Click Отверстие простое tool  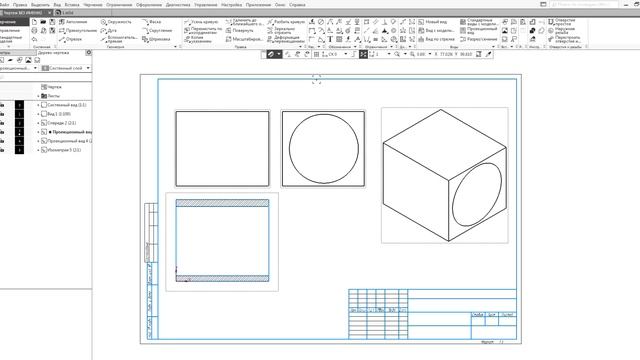pyautogui.click(x=562, y=22)
